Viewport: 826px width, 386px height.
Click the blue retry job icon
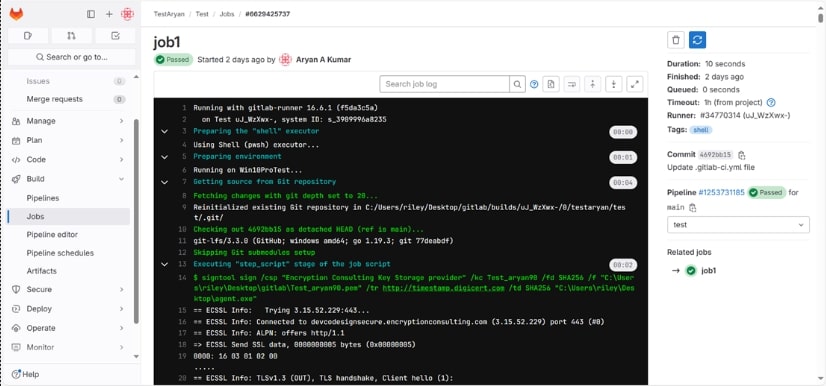[x=697, y=40]
